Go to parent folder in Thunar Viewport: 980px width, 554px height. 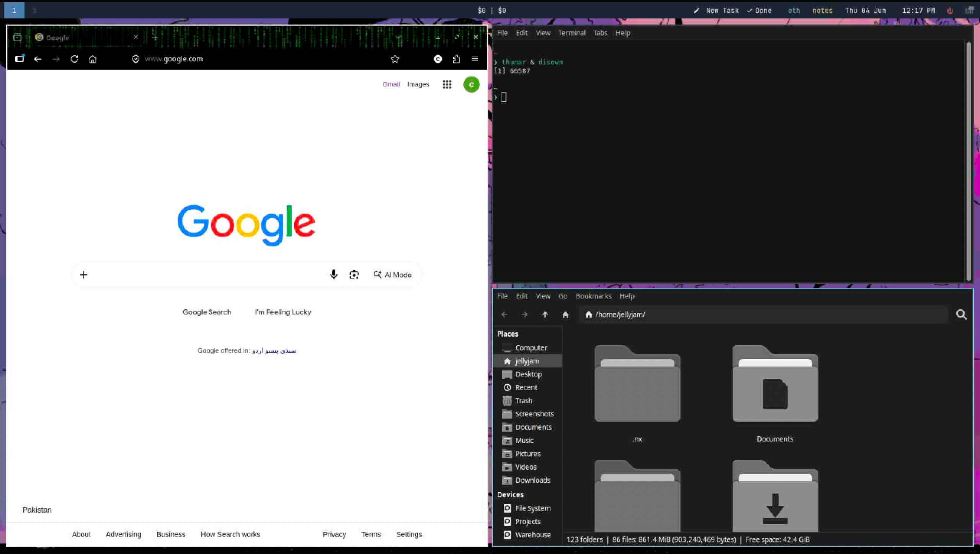(545, 314)
